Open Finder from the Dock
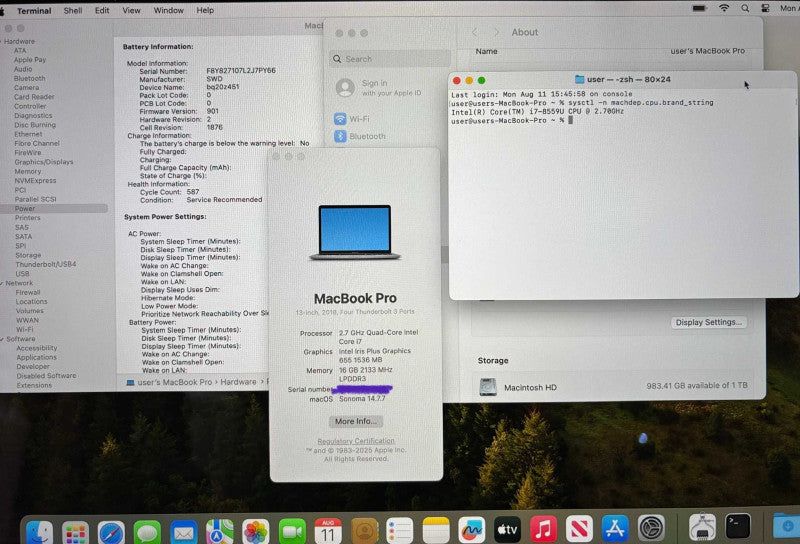 [x=39, y=531]
